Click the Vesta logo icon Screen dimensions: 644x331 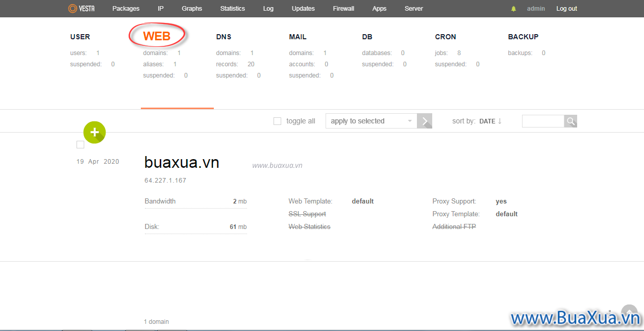pyautogui.click(x=82, y=9)
